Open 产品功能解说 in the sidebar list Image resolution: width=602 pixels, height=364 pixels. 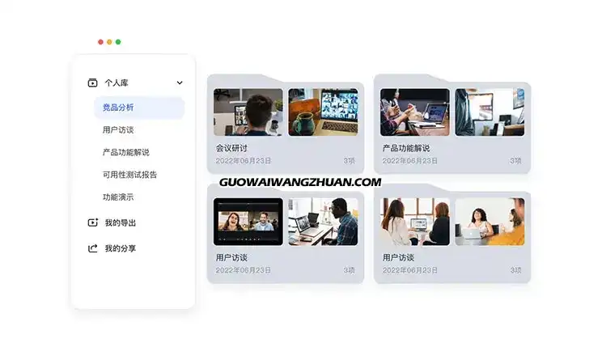click(126, 152)
